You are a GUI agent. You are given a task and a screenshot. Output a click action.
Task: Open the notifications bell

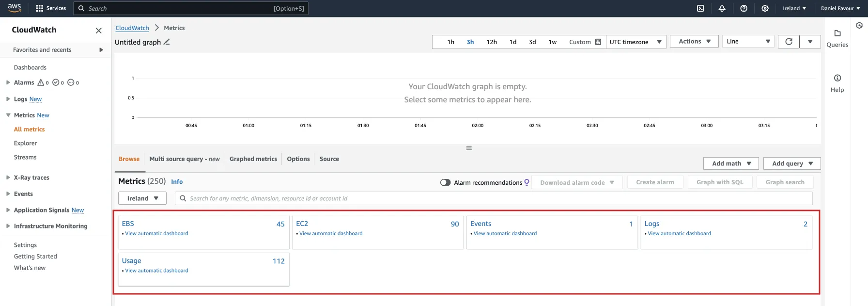point(722,8)
